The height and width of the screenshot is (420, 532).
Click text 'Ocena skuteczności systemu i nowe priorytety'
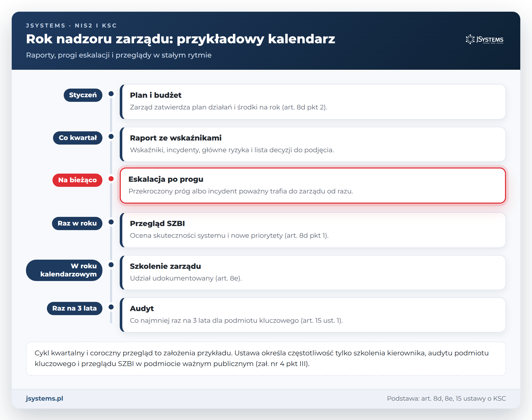206,235
